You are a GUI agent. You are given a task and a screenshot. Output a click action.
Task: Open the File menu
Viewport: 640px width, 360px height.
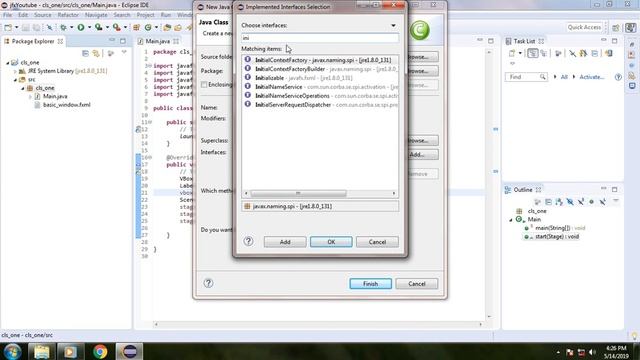click(x=7, y=15)
